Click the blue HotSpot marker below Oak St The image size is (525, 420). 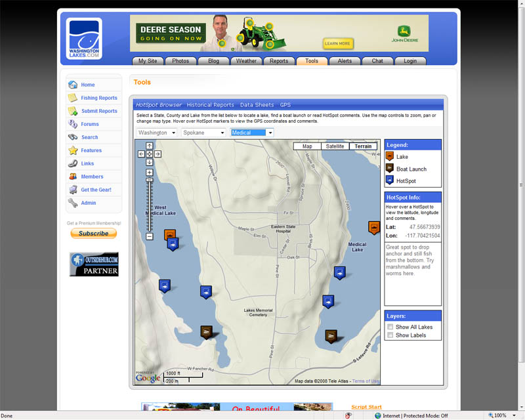click(339, 272)
